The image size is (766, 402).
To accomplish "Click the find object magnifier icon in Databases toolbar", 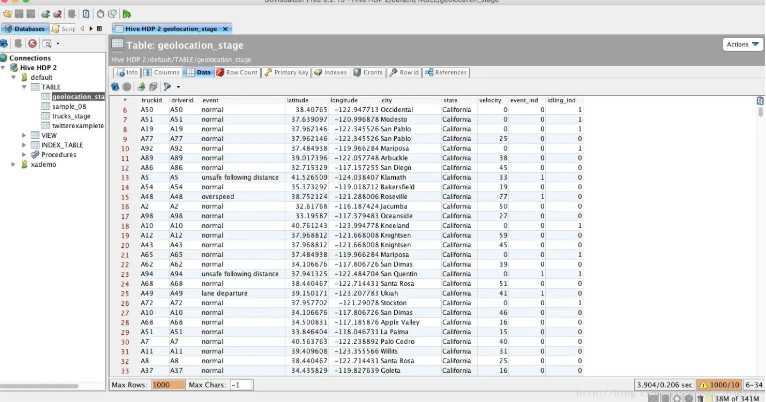I will click(47, 43).
